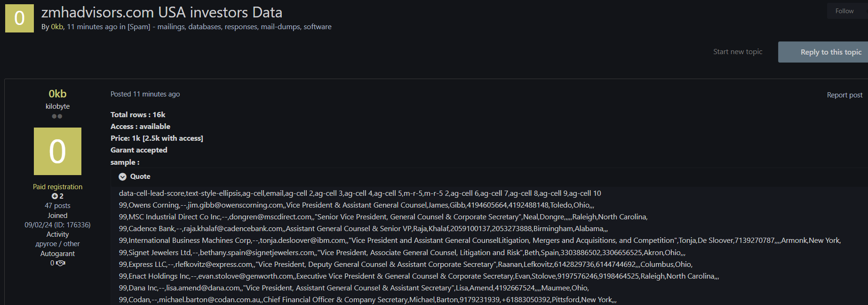The height and width of the screenshot is (305, 868).
Task: Click the Paid registration group label
Action: pyautogui.click(x=57, y=187)
